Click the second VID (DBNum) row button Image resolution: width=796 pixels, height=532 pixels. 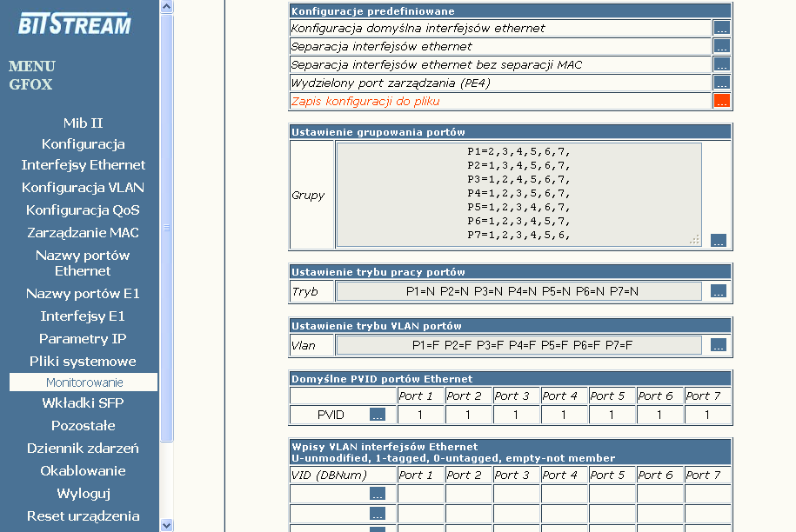click(378, 514)
